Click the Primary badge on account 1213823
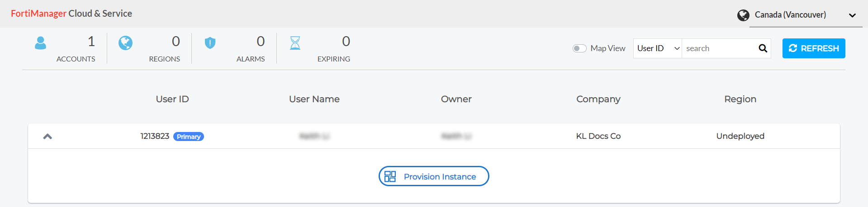 pos(189,136)
